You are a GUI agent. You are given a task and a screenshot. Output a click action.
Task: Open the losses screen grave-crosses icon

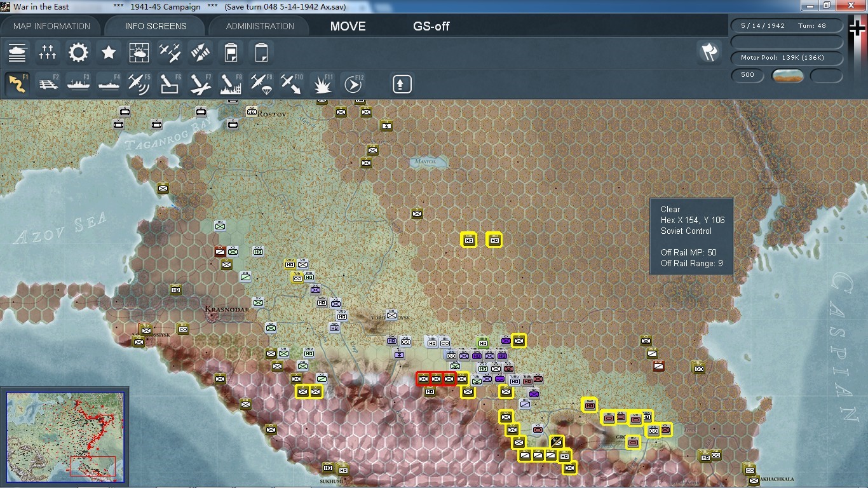(48, 52)
